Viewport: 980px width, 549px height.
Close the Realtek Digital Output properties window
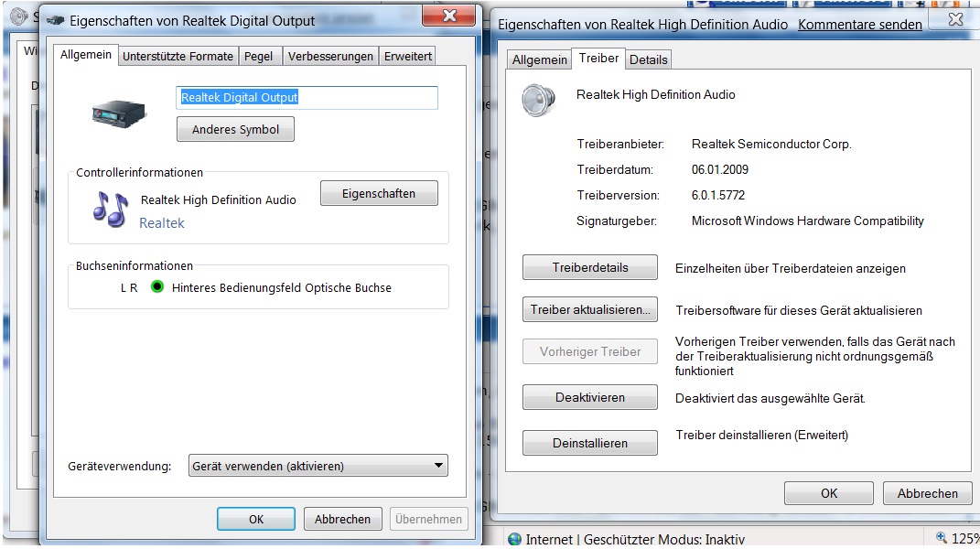450,16
